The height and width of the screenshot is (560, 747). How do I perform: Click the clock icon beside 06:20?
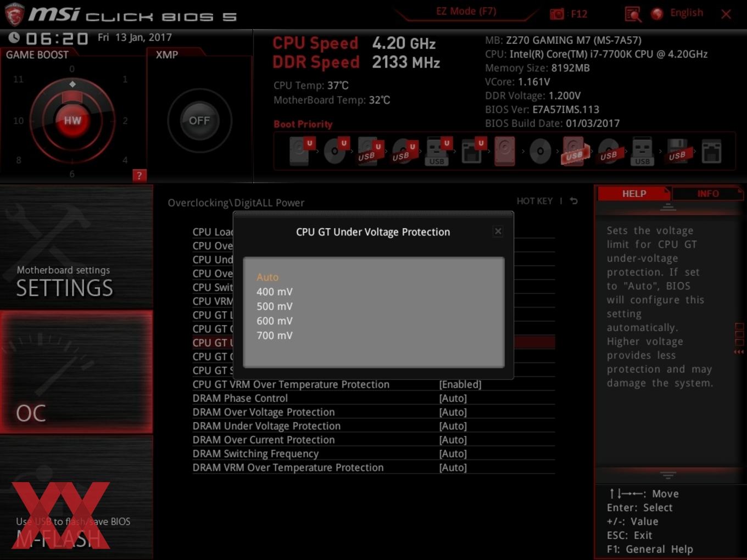[14, 37]
